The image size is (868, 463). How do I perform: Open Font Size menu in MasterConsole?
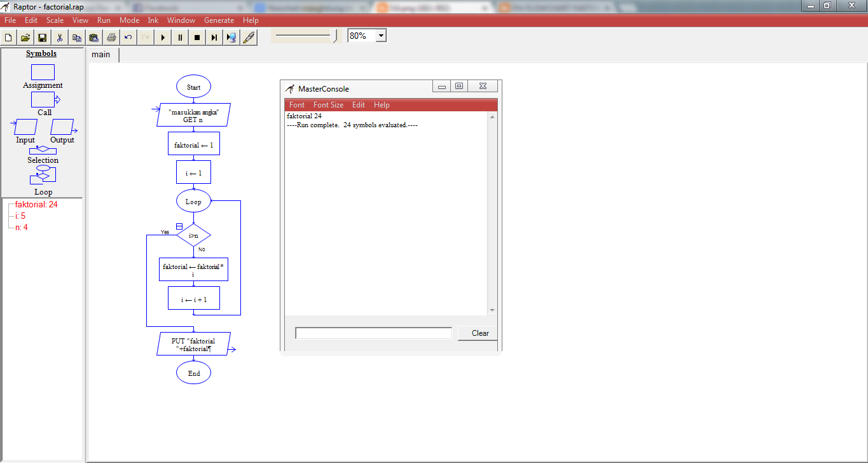point(328,105)
